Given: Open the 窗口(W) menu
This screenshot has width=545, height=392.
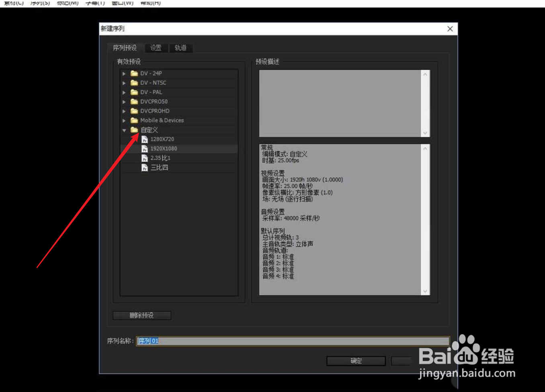Looking at the screenshot, I should click(x=122, y=2).
